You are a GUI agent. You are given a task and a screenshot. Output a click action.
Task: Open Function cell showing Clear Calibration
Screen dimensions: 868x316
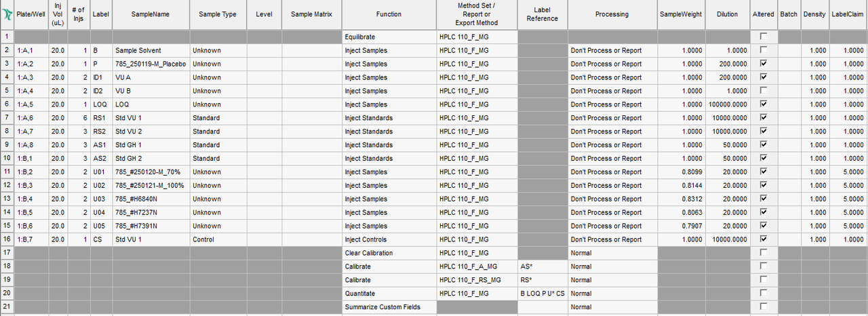(x=389, y=253)
